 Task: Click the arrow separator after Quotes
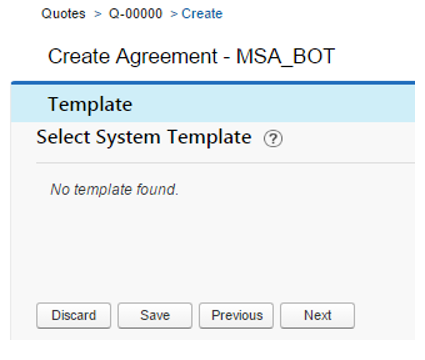coord(97,14)
